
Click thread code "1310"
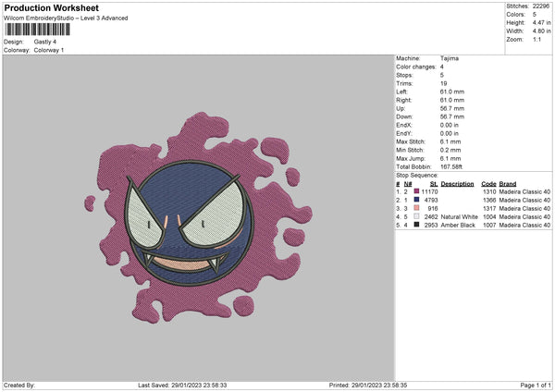[489, 191]
